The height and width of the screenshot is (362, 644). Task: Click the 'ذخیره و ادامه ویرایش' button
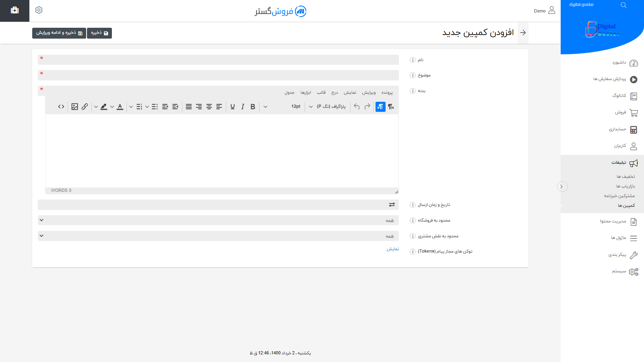point(59,33)
